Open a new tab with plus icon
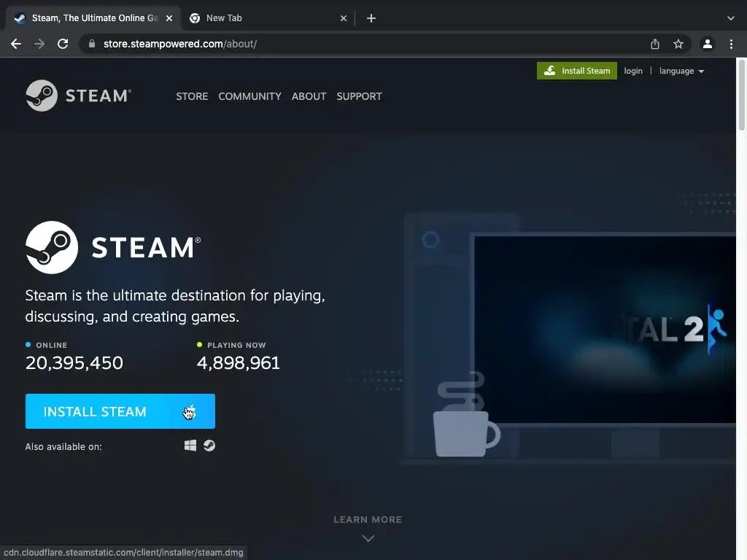The width and height of the screenshot is (747, 560). [x=371, y=18]
